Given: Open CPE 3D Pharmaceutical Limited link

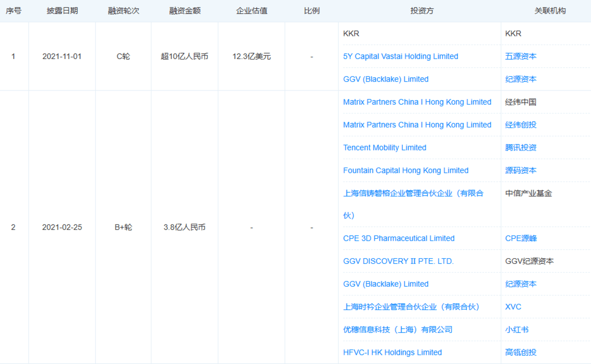Looking at the screenshot, I should (399, 238).
